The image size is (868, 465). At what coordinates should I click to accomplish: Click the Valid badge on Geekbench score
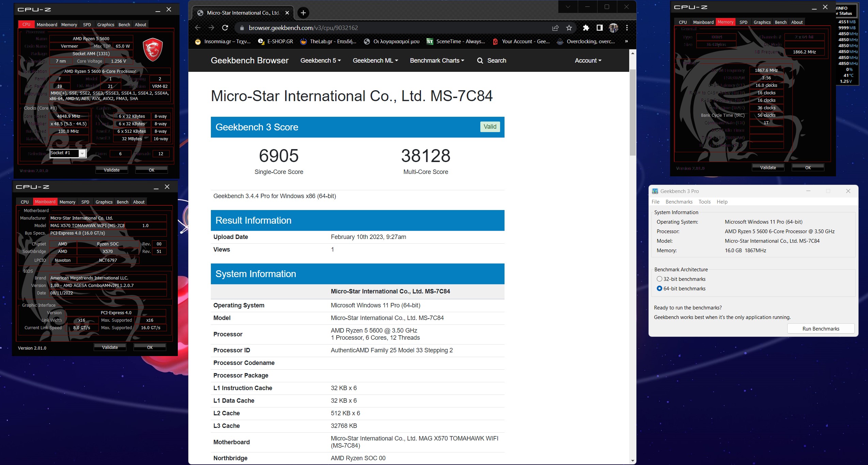[490, 127]
